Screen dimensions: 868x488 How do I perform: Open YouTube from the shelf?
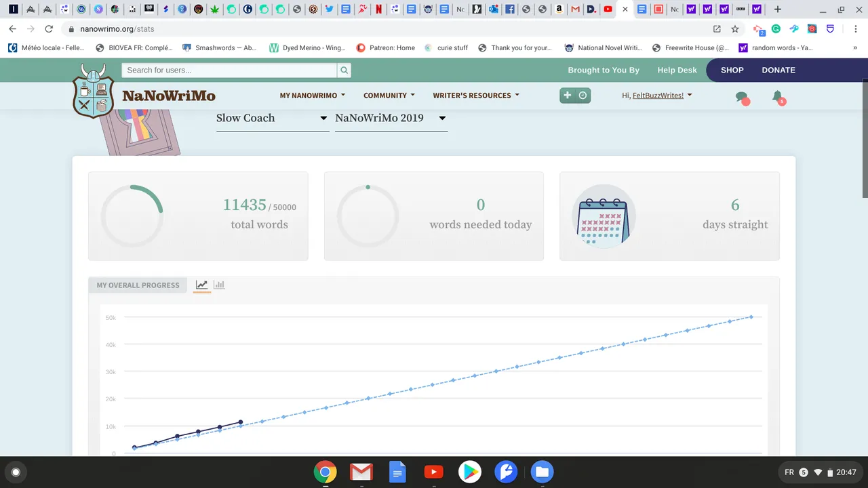(433, 472)
